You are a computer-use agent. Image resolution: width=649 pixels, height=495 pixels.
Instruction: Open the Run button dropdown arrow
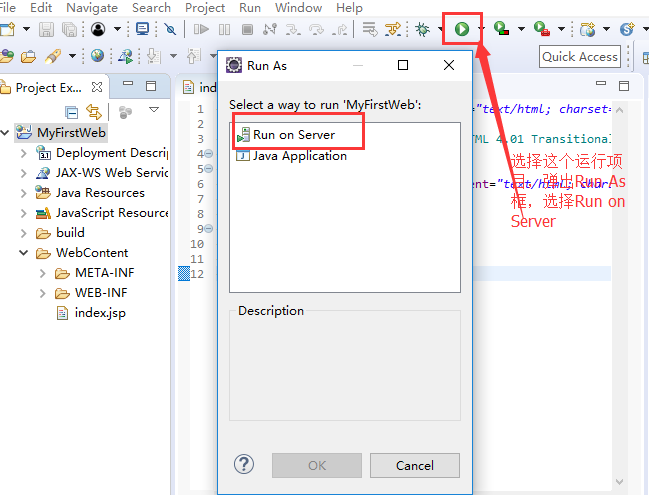click(x=480, y=29)
